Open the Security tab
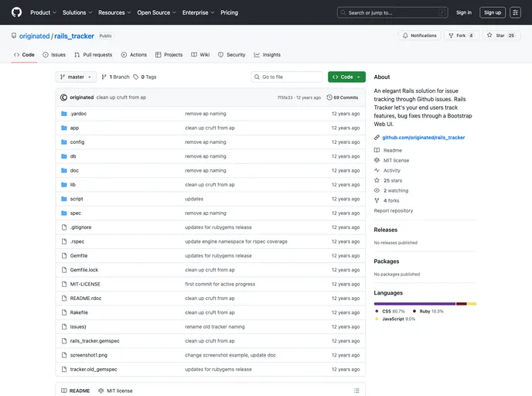The height and width of the screenshot is (396, 532). tap(232, 55)
